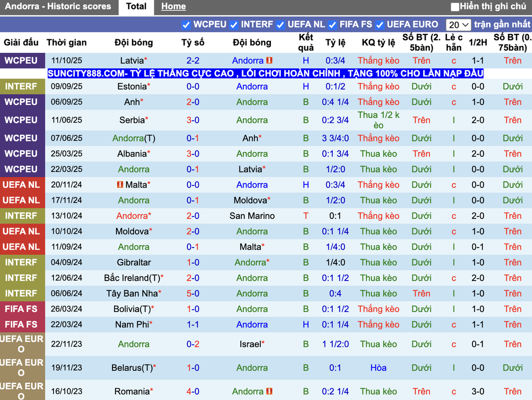Toggle the FIFA FS filter checkbox
This screenshot has width=532, height=400.
point(332,25)
